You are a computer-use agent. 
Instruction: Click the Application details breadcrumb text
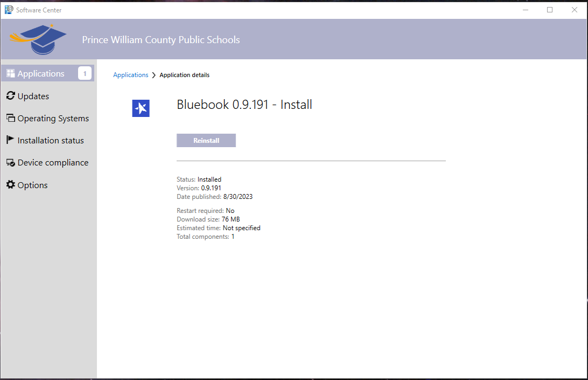click(x=185, y=75)
